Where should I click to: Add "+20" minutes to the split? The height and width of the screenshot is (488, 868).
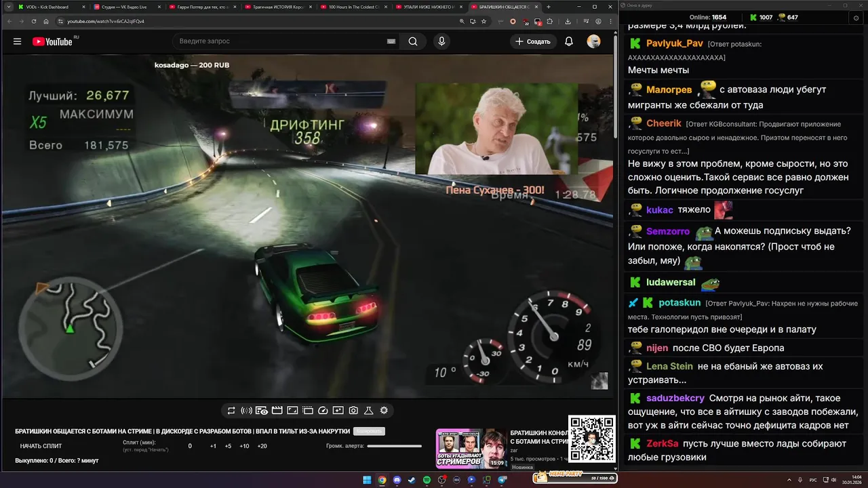coord(262,446)
